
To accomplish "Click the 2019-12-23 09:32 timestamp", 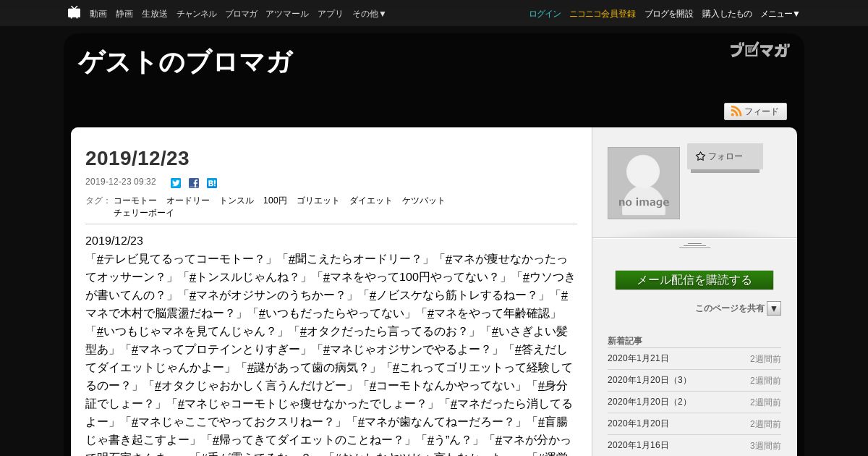I will [121, 182].
